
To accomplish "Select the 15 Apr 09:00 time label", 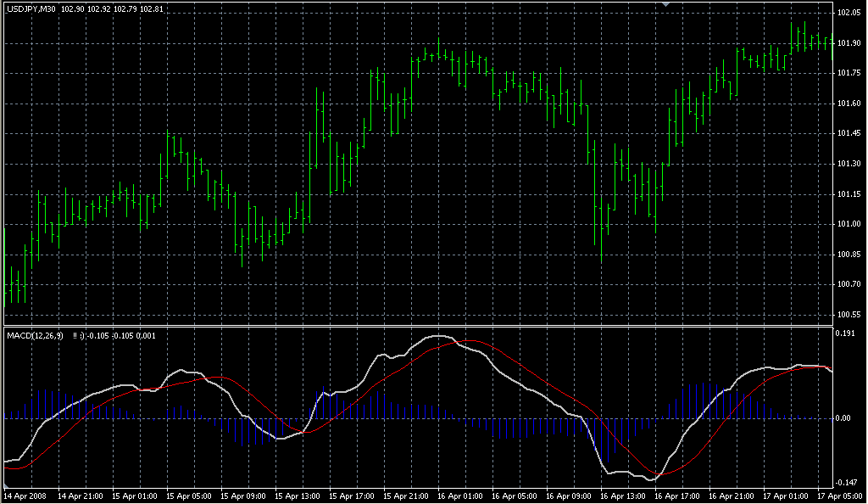I will click(243, 496).
